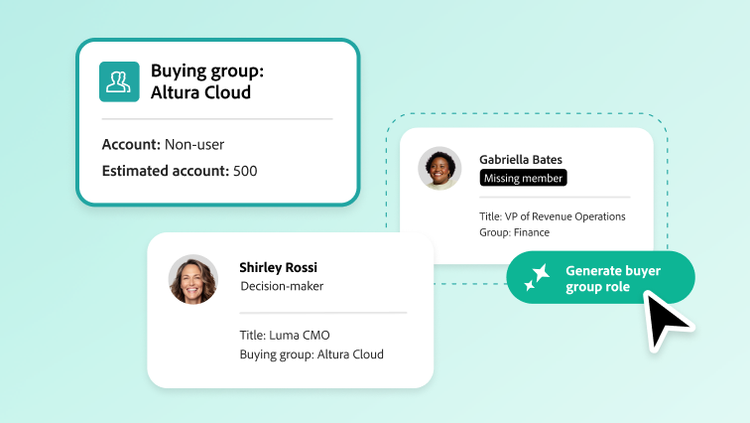This screenshot has width=750, height=423.
Task: Click the black mouse pointer arrow
Action: [664, 319]
